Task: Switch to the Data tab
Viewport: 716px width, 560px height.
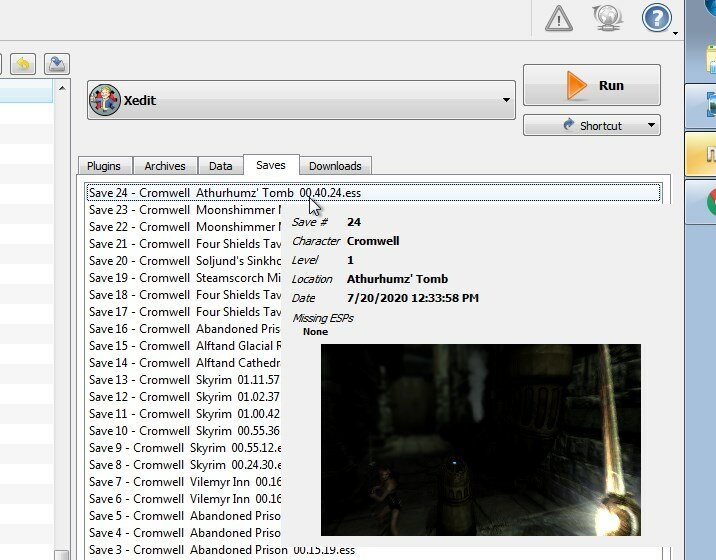Action: point(221,166)
